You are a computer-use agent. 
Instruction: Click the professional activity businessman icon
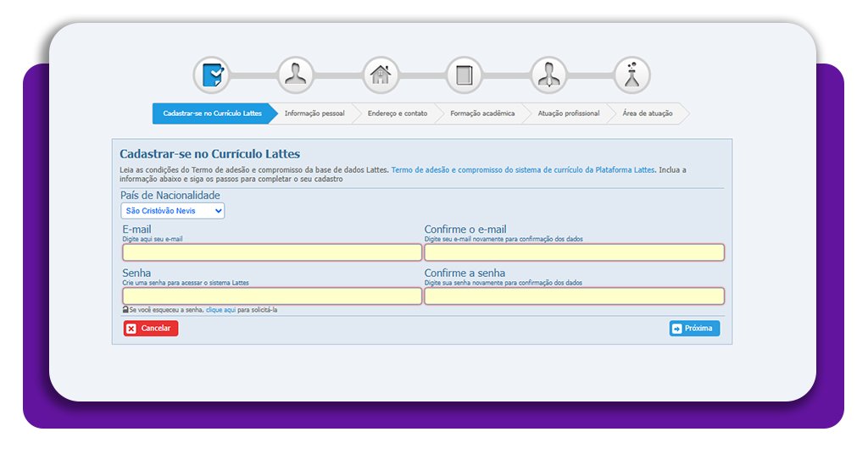[548, 75]
